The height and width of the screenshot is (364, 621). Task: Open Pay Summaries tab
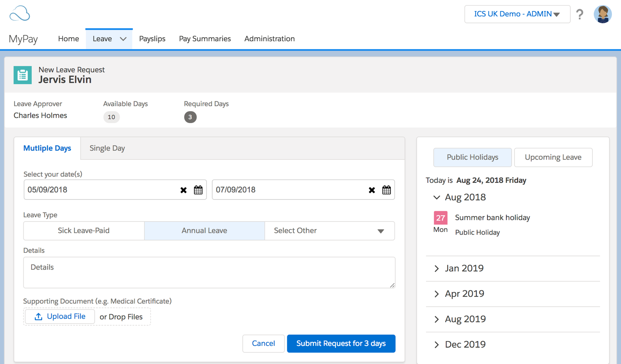click(205, 39)
